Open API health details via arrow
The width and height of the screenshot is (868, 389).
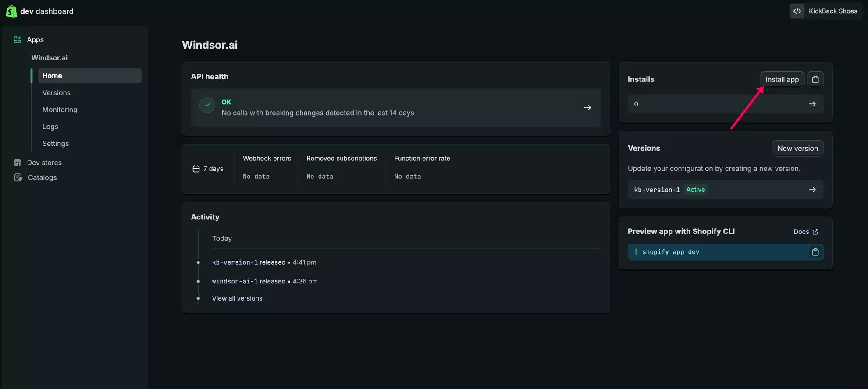pyautogui.click(x=587, y=108)
